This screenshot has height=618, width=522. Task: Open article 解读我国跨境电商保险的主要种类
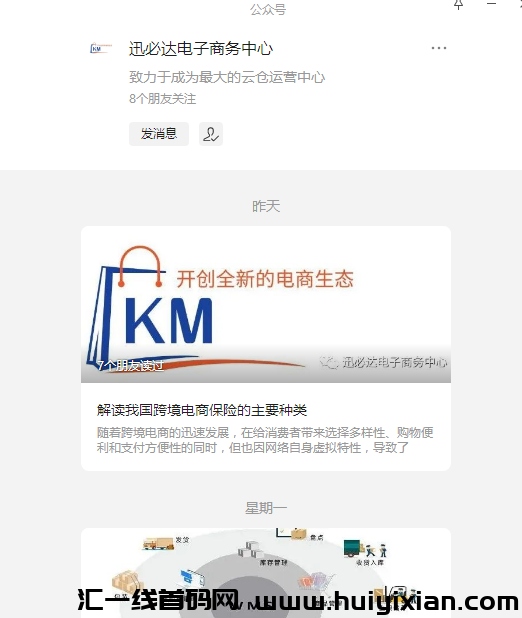[201, 410]
